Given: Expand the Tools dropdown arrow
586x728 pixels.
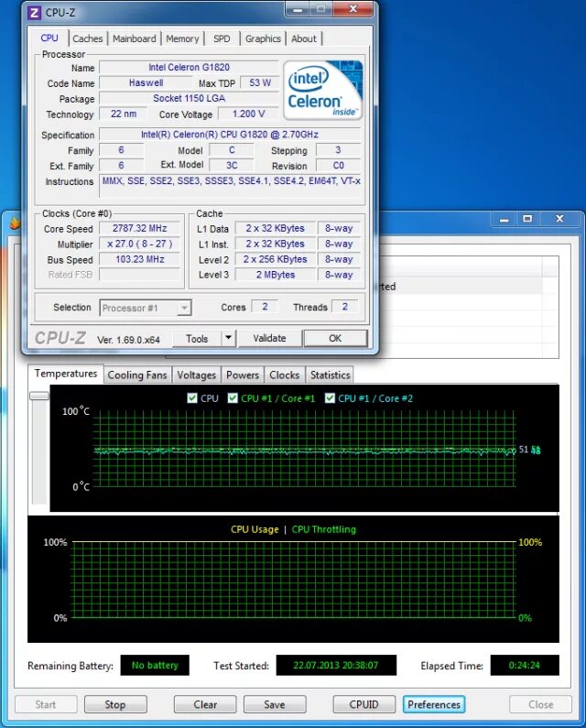Looking at the screenshot, I should coord(228,338).
